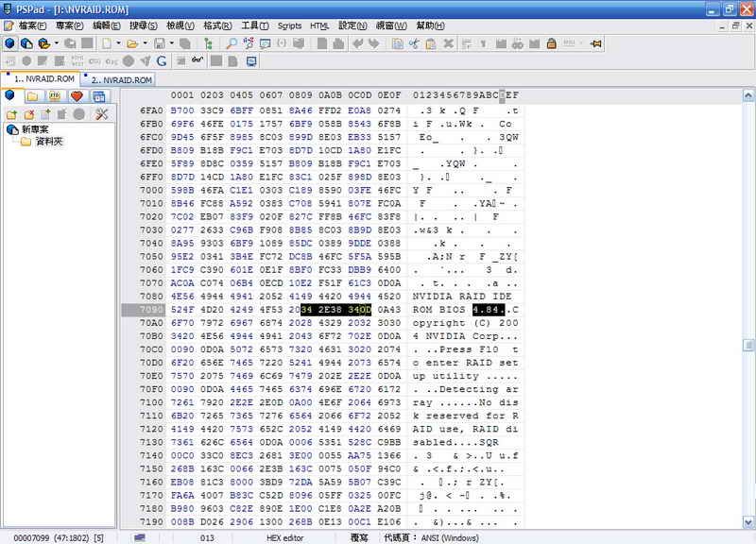Click the eyeglasses icon in second toolbar

[x=198, y=61]
